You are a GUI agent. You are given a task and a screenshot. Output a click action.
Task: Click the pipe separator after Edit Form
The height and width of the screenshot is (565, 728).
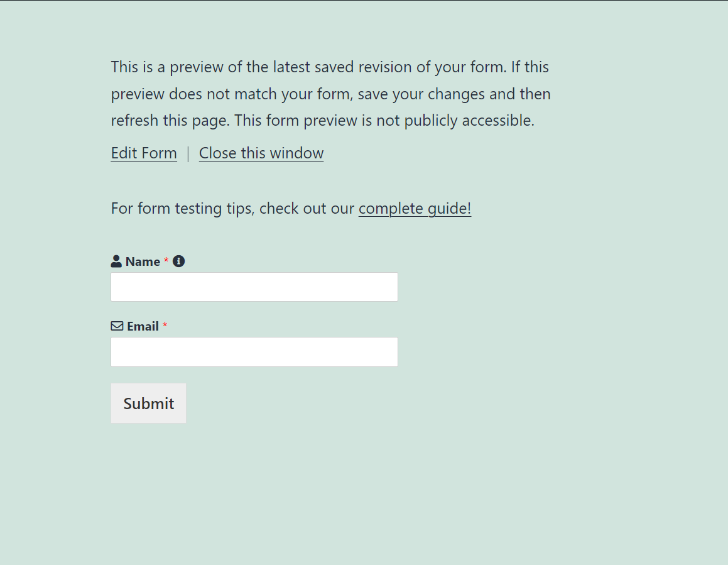pyautogui.click(x=188, y=153)
